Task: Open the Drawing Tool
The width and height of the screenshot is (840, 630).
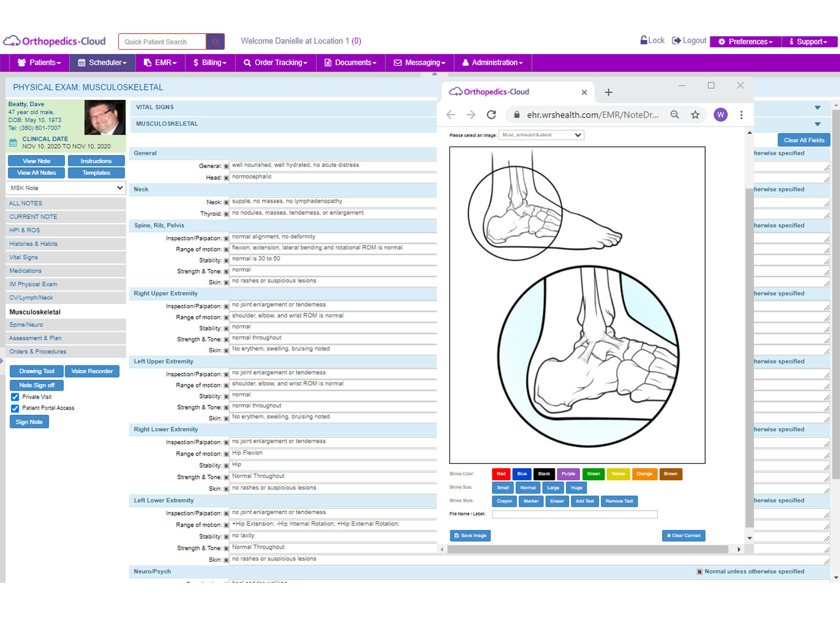Action: 37,371
